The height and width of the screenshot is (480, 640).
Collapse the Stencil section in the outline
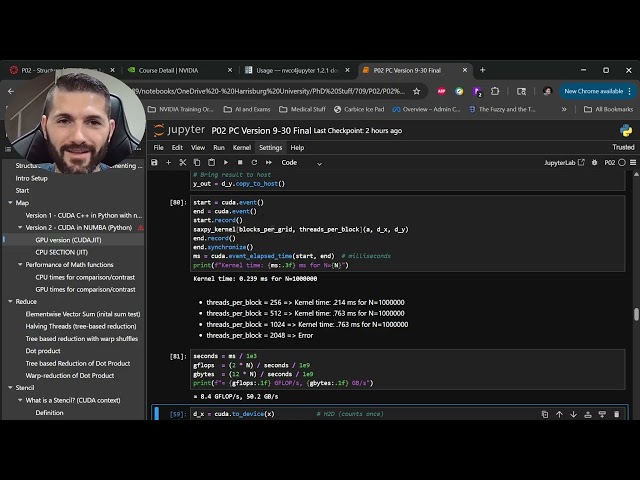(10, 388)
